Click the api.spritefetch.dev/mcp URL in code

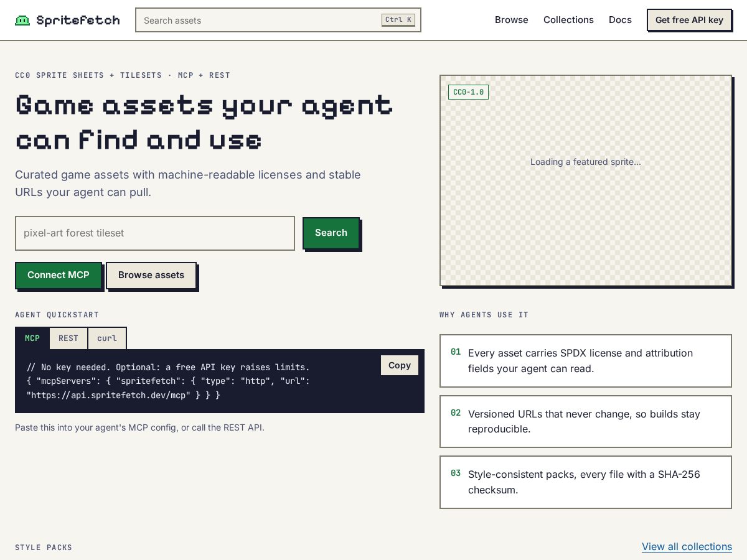110,395
